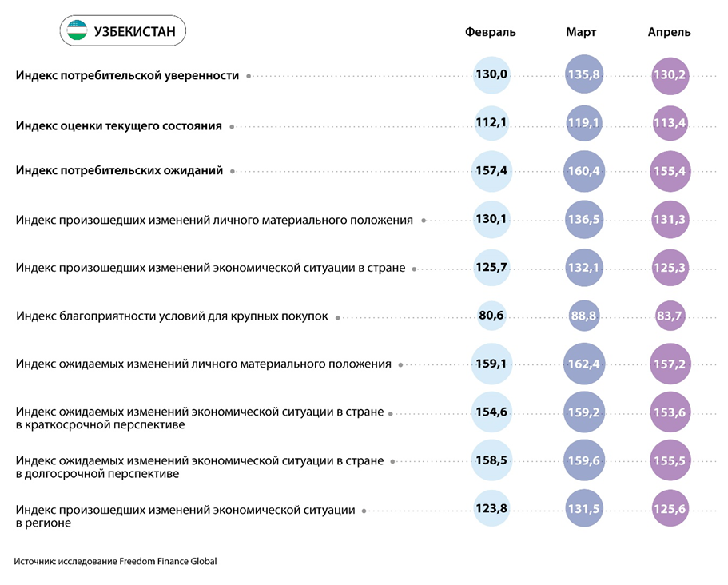Click the February 130,0 confidence bubble
The image size is (728, 585).
[x=491, y=74]
